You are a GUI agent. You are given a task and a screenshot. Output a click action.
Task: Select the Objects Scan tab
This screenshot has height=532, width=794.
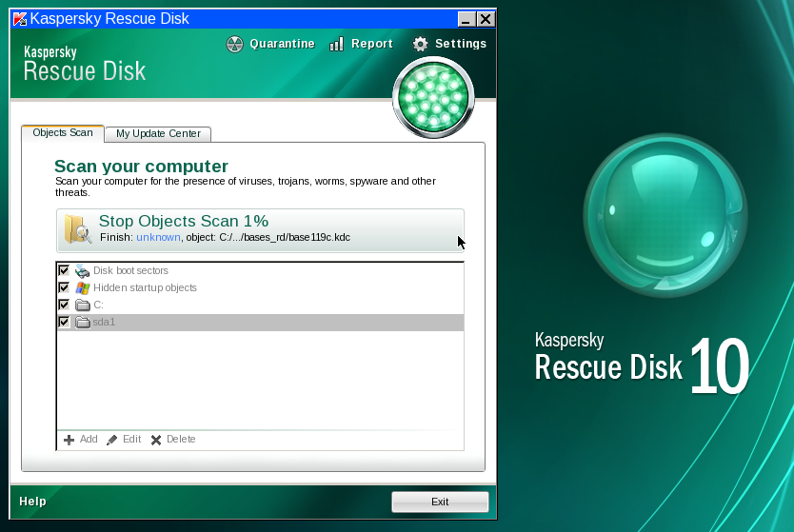(x=63, y=133)
